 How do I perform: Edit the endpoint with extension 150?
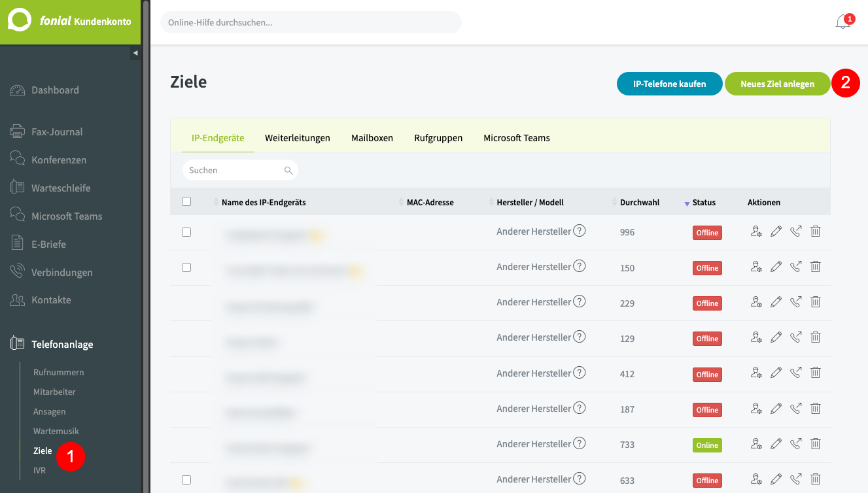[x=776, y=267]
